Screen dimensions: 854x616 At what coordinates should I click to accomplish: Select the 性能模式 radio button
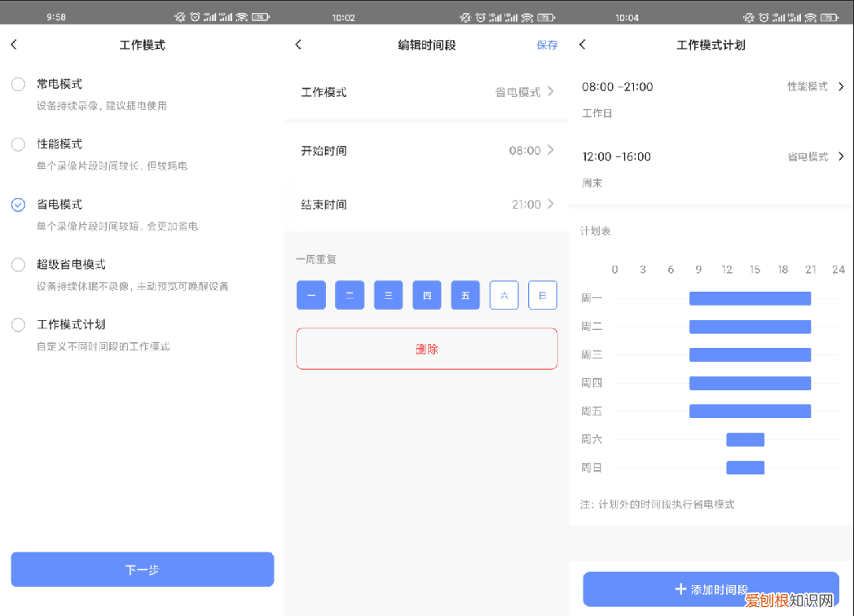tap(18, 144)
